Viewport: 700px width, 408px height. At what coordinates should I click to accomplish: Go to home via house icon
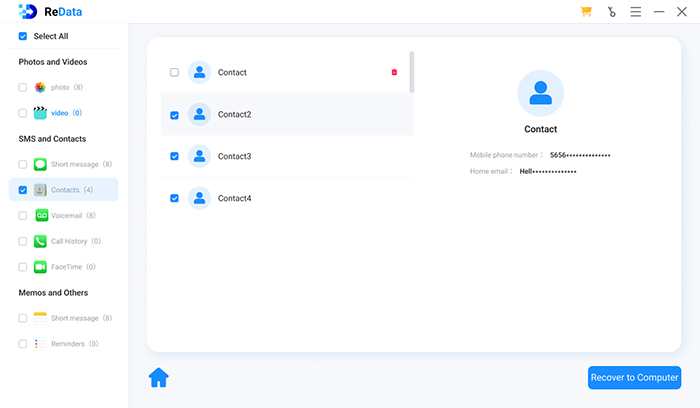158,378
